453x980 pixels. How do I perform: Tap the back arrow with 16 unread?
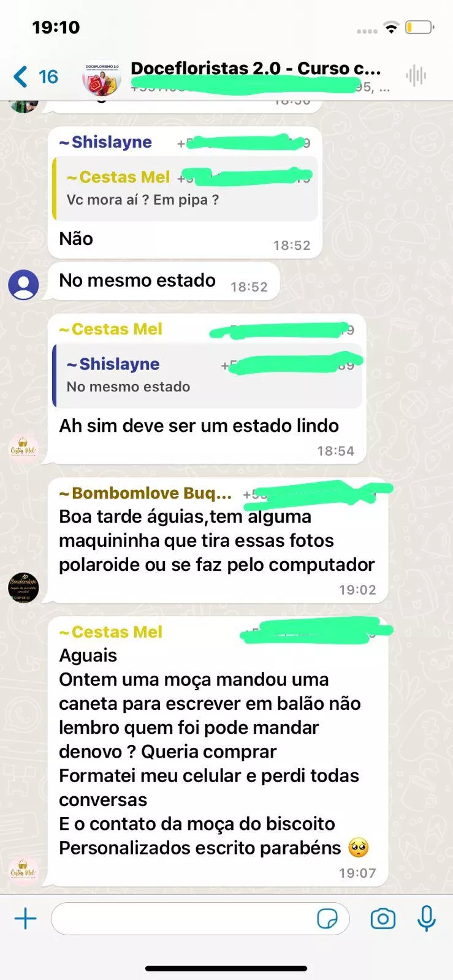pos(35,77)
